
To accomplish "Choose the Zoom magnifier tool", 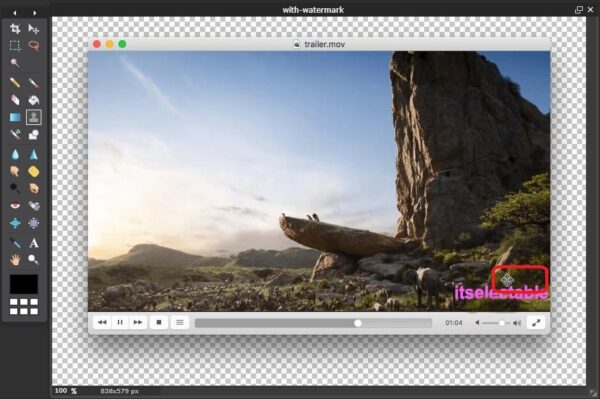I will [x=34, y=260].
